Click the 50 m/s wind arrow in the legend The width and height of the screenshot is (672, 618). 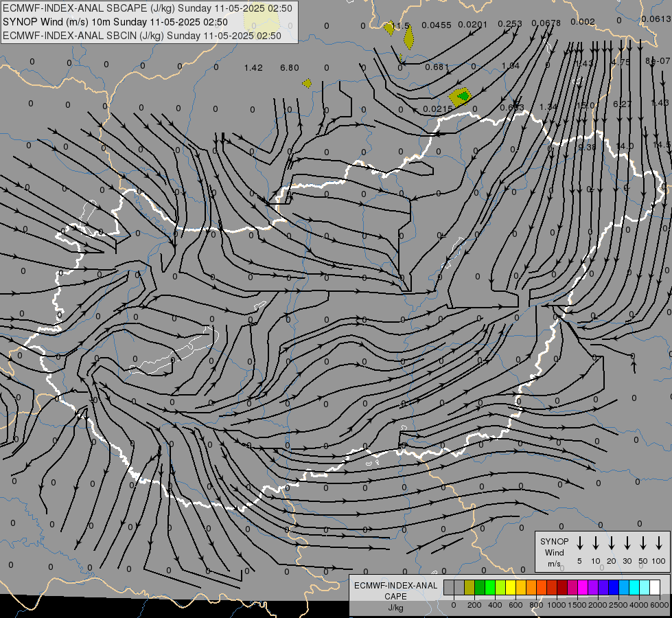pyautogui.click(x=643, y=542)
